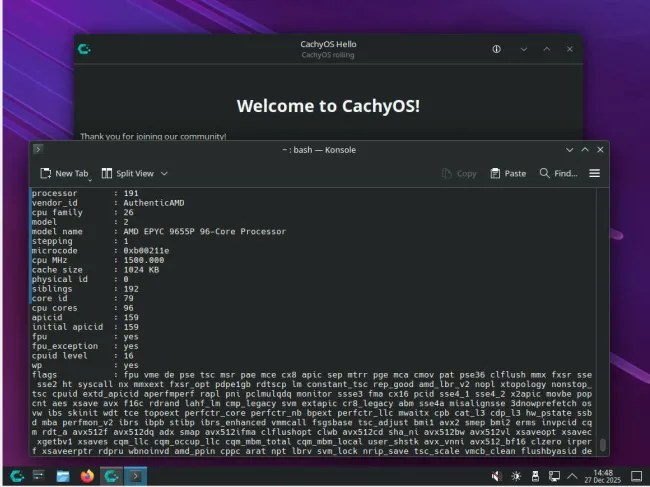Click the 'fpu_exception' label
Screen dimensions: 650x487
65,346
